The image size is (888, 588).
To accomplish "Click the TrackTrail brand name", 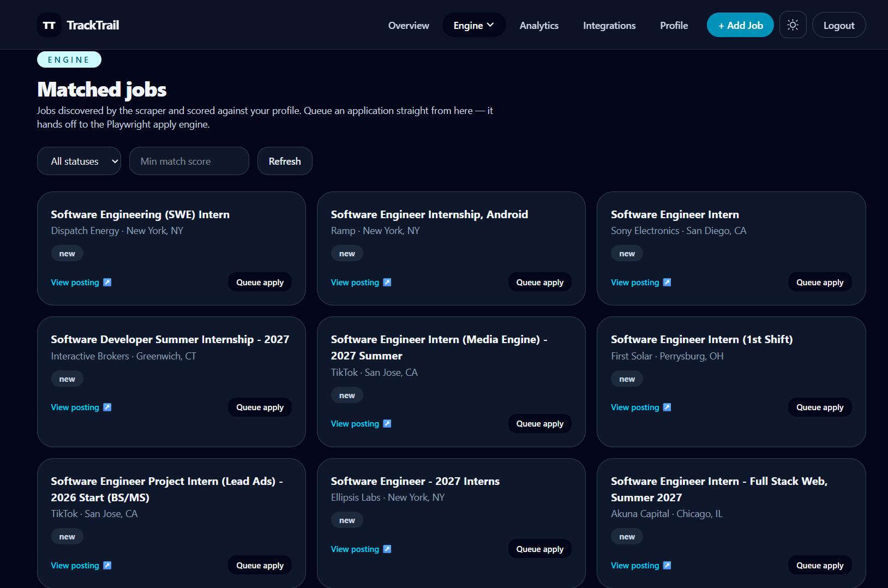I will click(x=93, y=25).
